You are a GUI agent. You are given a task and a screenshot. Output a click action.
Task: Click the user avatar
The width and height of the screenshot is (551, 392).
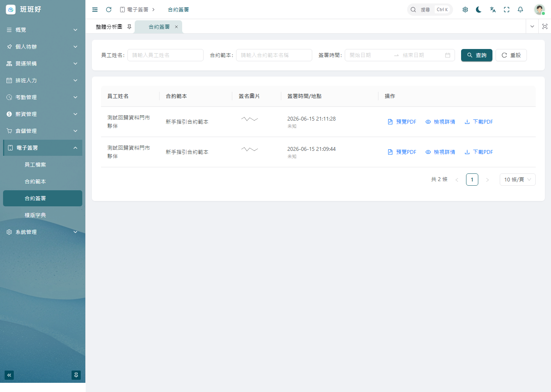pos(540,10)
